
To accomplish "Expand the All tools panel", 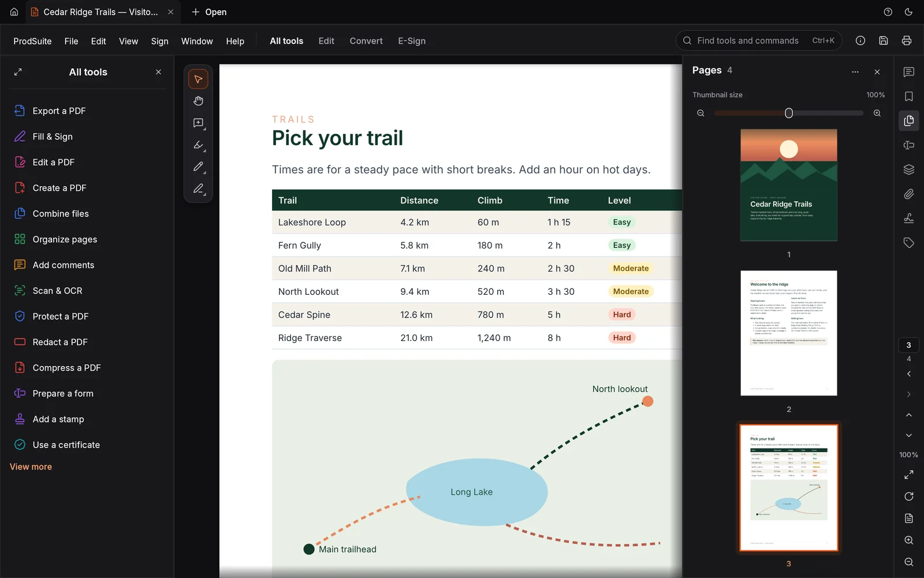I will [x=18, y=72].
